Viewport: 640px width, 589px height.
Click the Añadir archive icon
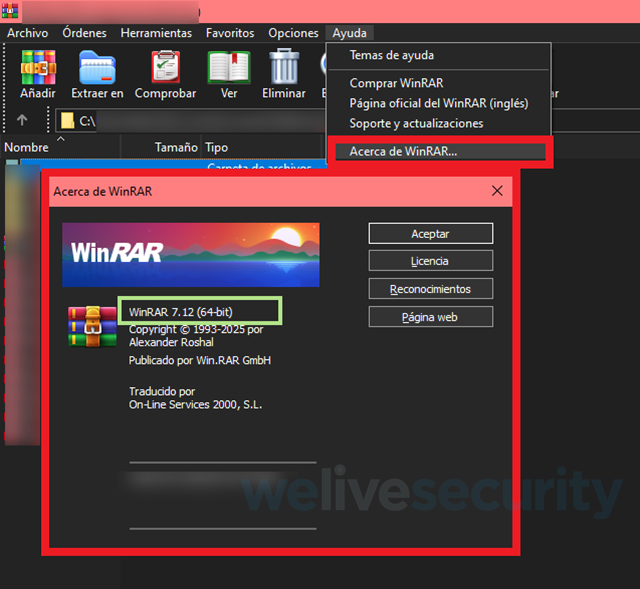pos(37,67)
